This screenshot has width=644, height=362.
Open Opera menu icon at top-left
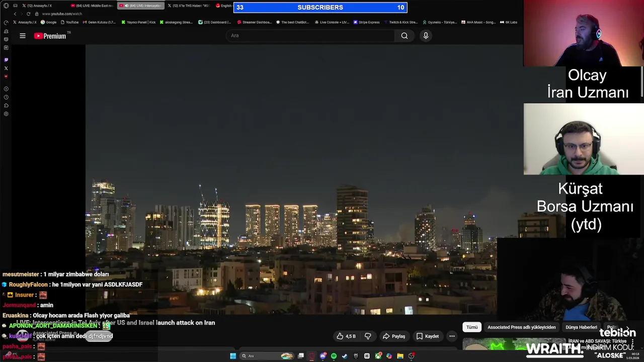coord(6,6)
